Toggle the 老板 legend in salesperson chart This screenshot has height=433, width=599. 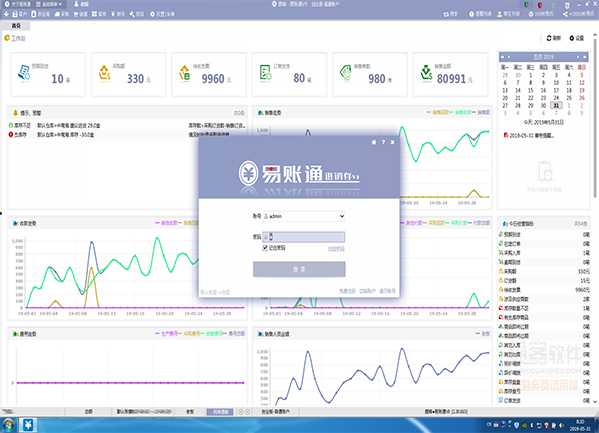click(x=483, y=334)
